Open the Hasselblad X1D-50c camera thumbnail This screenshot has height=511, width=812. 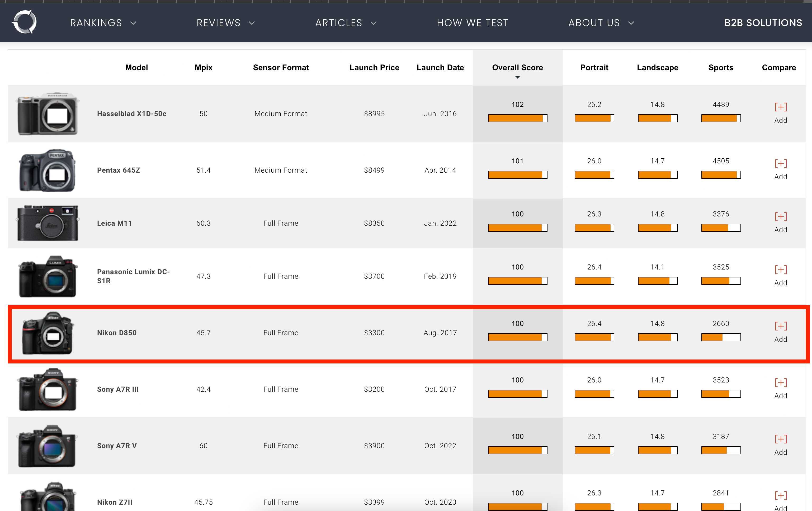pyautogui.click(x=48, y=113)
